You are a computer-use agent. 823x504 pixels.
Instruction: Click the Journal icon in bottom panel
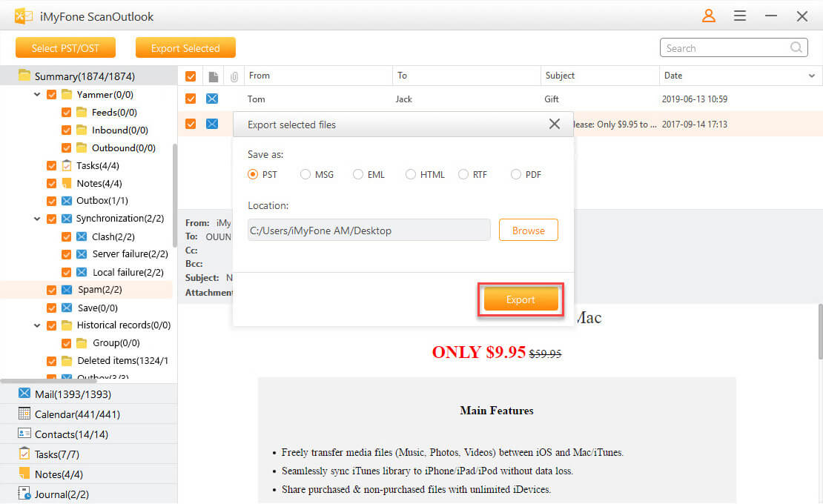click(24, 494)
